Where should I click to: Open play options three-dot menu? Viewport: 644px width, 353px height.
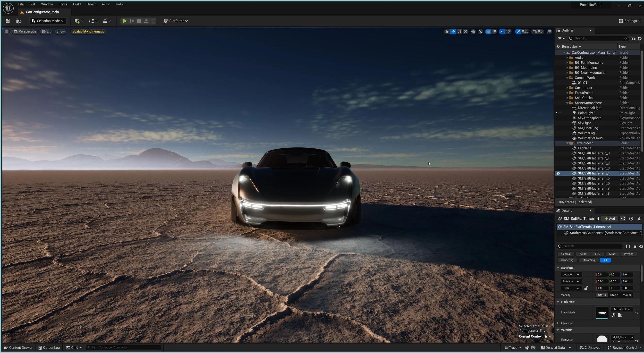click(x=153, y=21)
